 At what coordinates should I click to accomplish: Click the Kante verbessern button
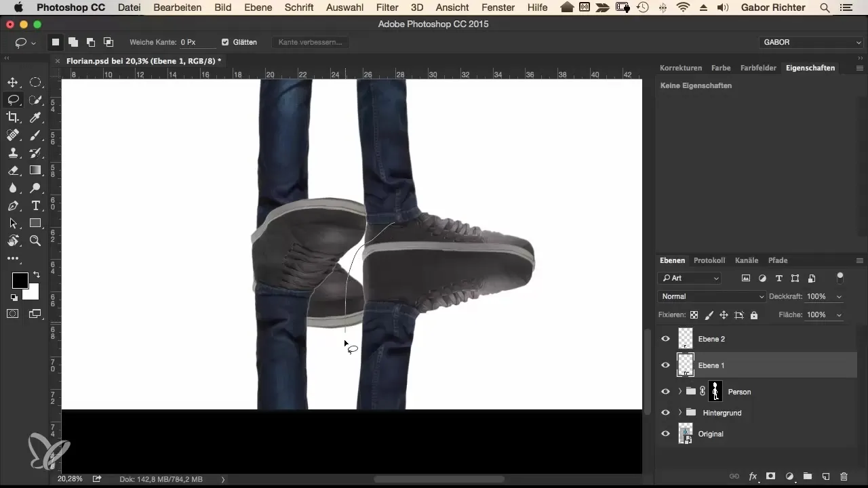pos(311,42)
